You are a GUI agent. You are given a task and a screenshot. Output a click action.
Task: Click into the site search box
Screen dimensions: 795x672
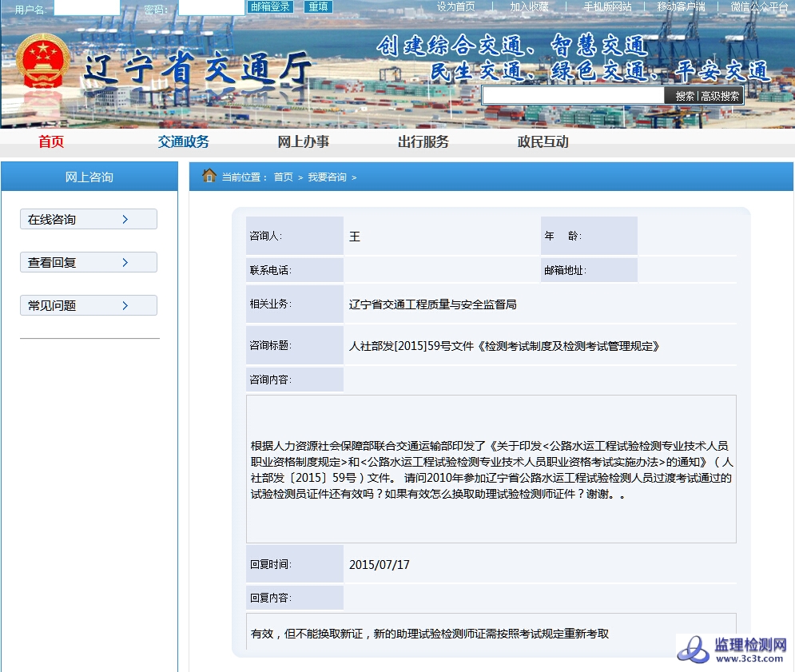point(573,96)
